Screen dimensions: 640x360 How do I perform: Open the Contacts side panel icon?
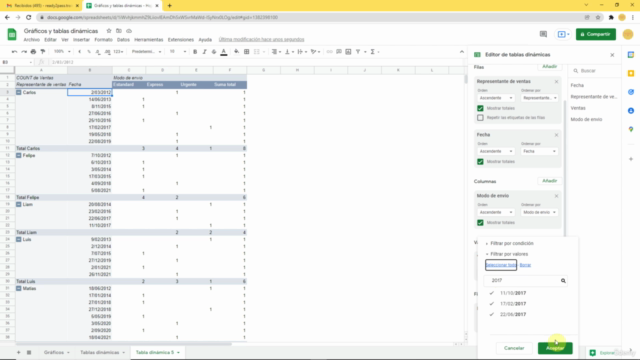coord(631,111)
